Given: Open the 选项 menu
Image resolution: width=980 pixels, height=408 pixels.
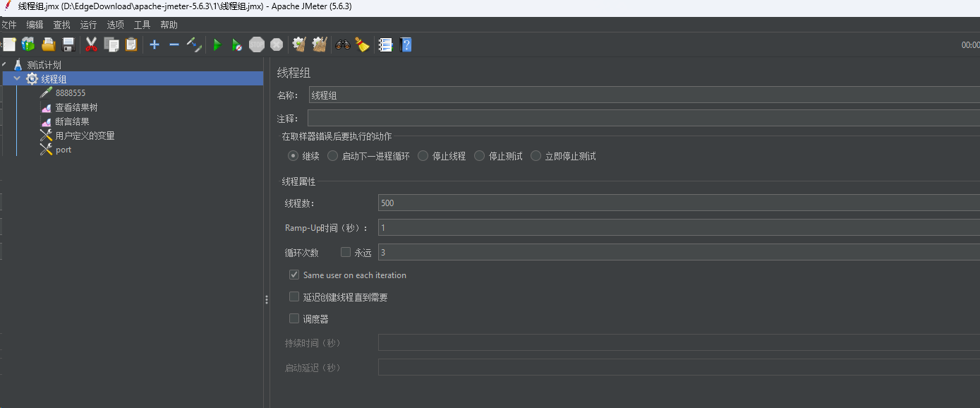Looking at the screenshot, I should click(115, 25).
